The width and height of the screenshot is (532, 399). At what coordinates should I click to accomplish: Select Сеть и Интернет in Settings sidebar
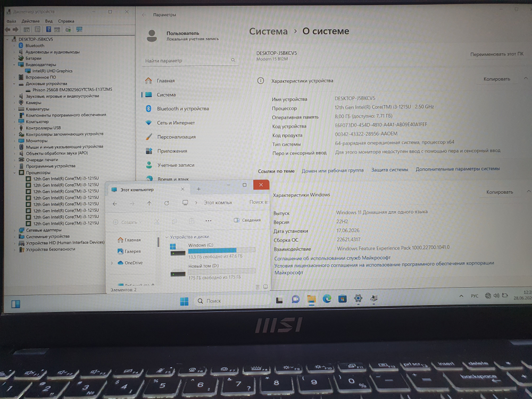(x=176, y=123)
